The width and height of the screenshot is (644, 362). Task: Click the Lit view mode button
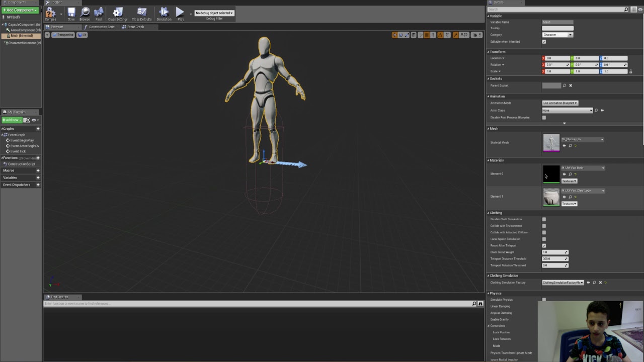pyautogui.click(x=82, y=35)
